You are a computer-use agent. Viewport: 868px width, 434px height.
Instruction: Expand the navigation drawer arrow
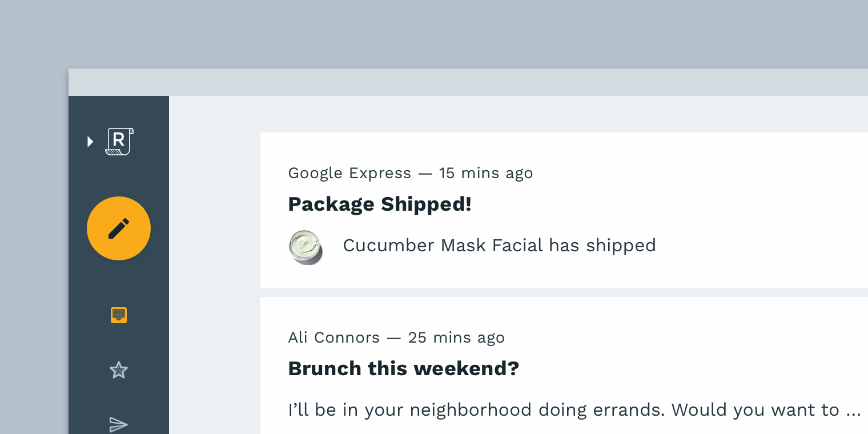click(x=90, y=142)
